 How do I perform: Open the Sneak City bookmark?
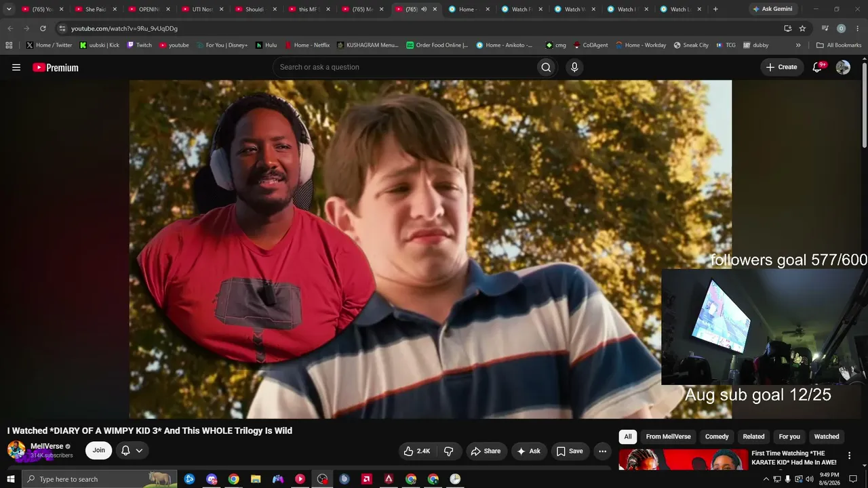(690, 45)
